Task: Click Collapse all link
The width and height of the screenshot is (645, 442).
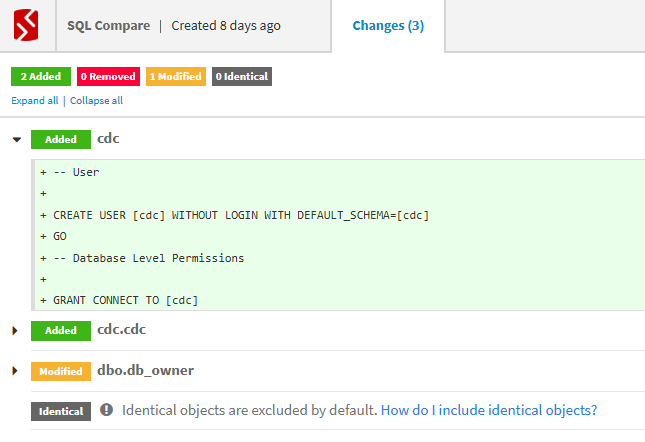Action: (96, 101)
